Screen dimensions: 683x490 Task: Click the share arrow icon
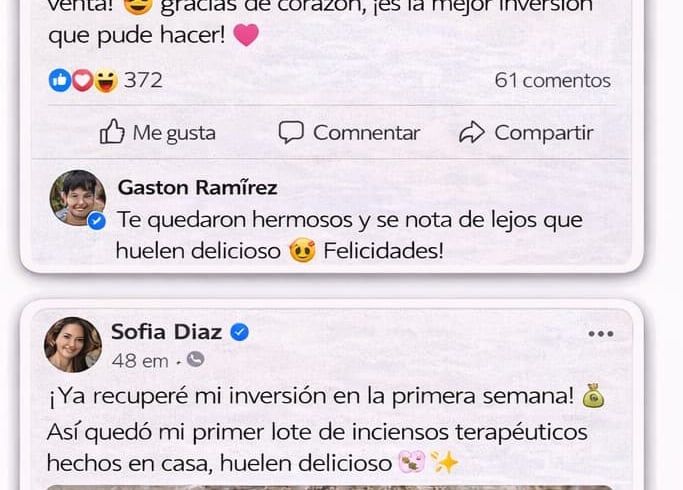coord(472,132)
